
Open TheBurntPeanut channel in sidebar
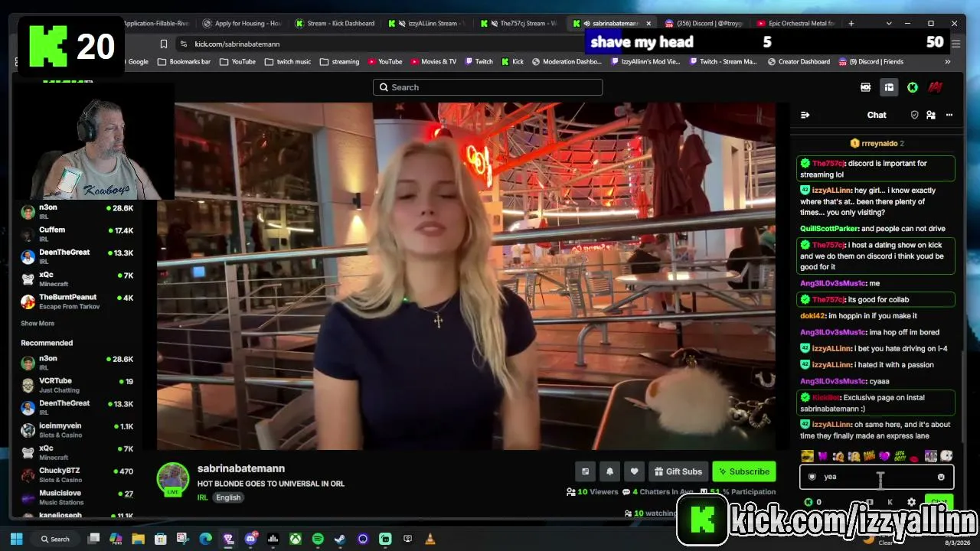point(77,302)
